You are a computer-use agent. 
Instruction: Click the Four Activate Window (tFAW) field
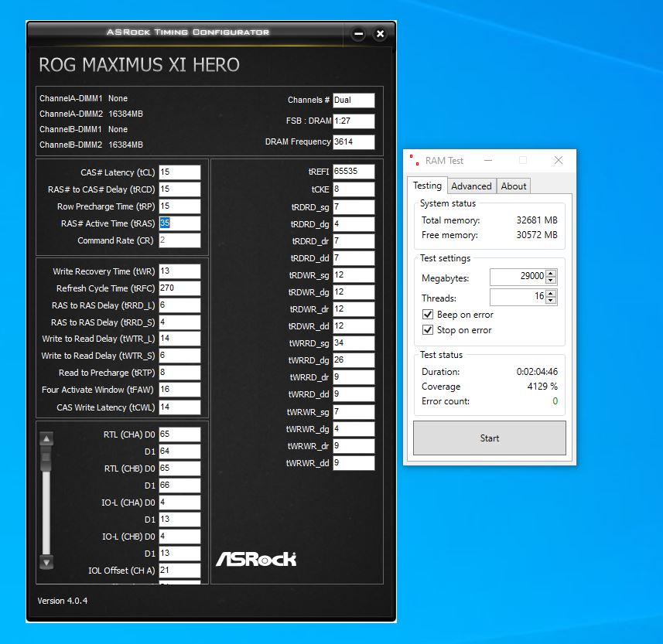(179, 389)
